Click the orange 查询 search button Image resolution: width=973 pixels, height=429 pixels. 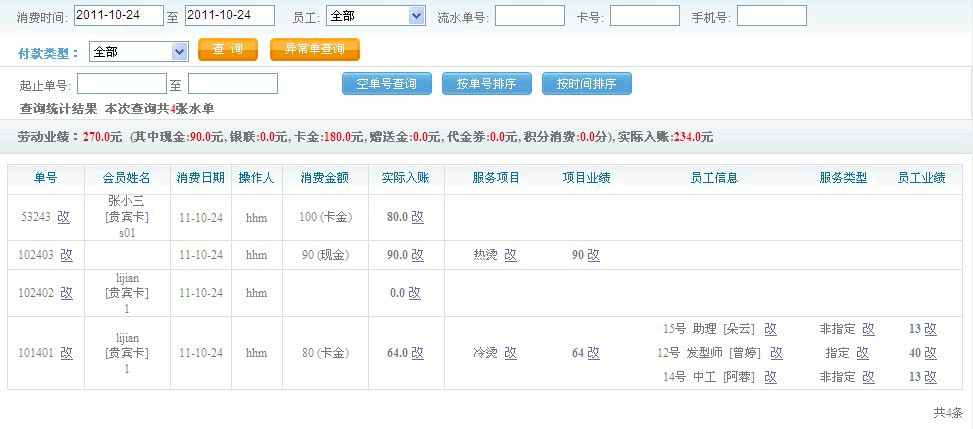pyautogui.click(x=228, y=50)
